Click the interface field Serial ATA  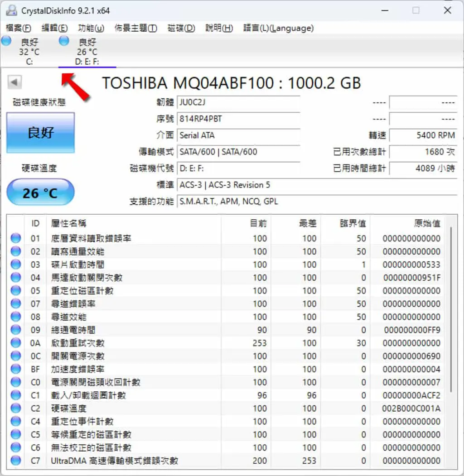pos(238,135)
